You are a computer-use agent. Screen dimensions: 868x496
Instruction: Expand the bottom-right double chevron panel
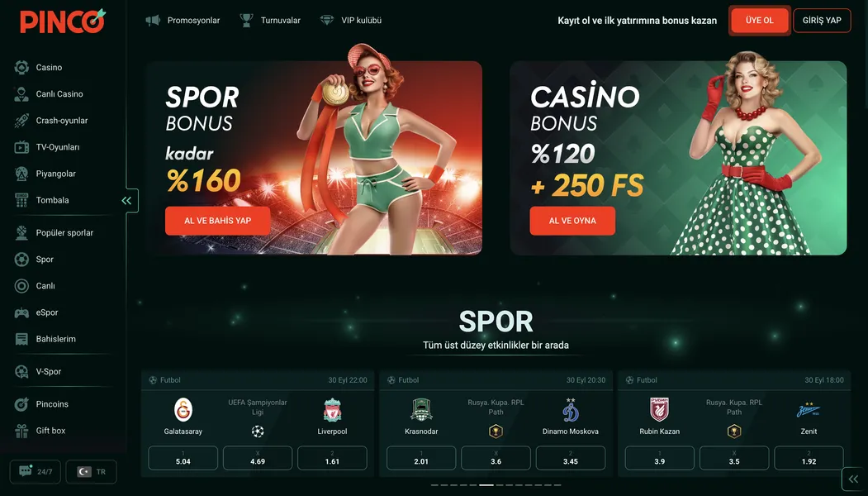pos(853,479)
